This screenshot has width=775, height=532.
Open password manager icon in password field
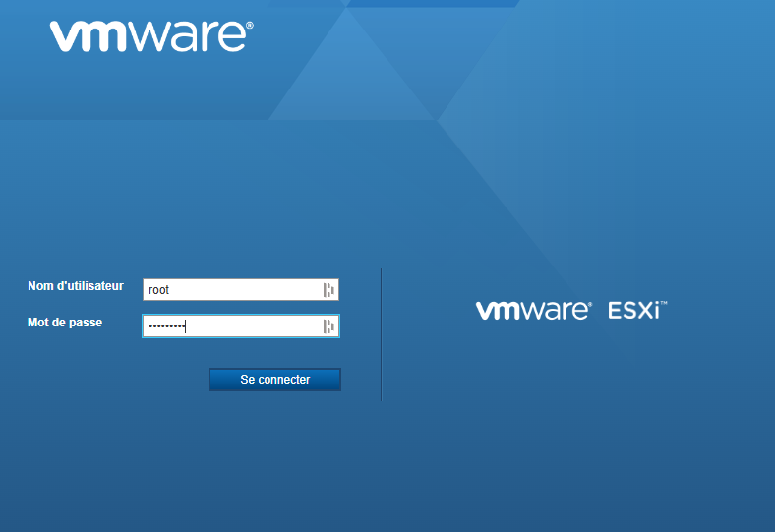pyautogui.click(x=329, y=326)
